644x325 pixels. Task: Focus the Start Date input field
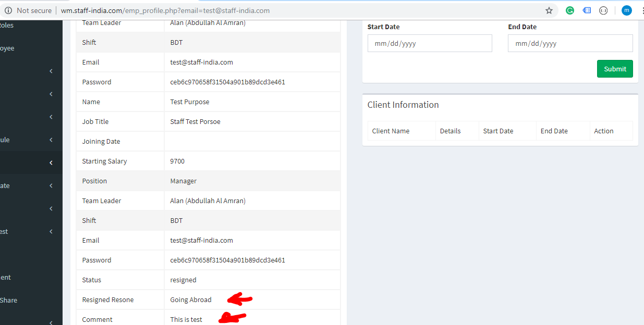429,44
